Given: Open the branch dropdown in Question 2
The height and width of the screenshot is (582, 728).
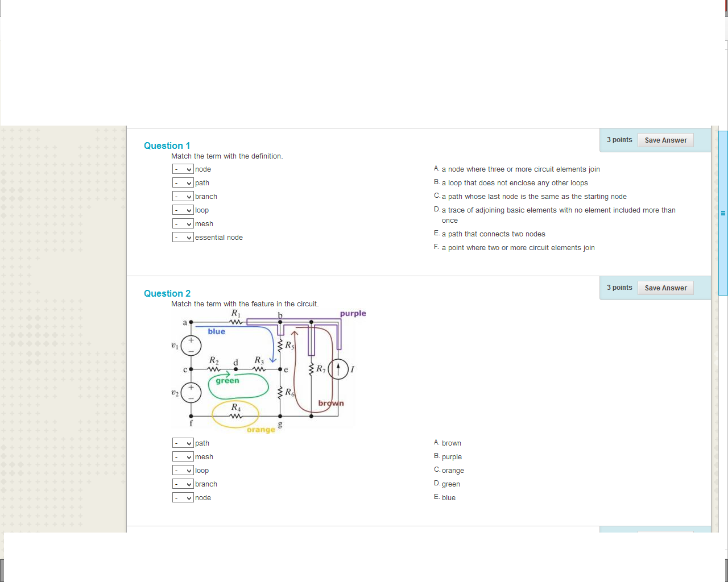Looking at the screenshot, I should coord(182,484).
